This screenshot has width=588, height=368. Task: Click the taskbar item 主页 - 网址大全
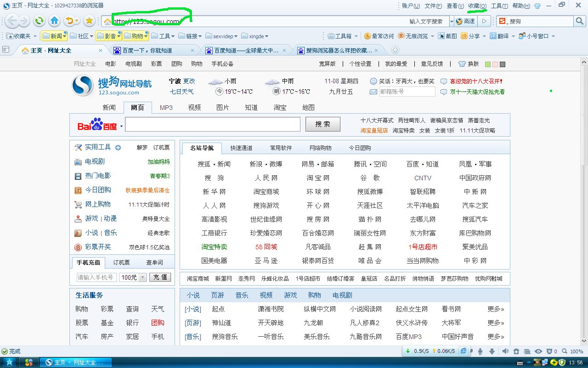coord(75,362)
